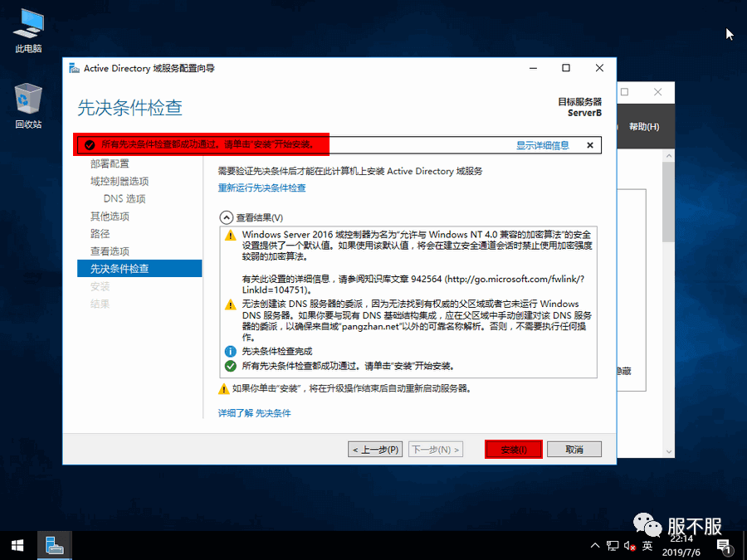Click the 安装 step in sidebar
Viewport: 747px width, 560px height.
click(x=100, y=287)
